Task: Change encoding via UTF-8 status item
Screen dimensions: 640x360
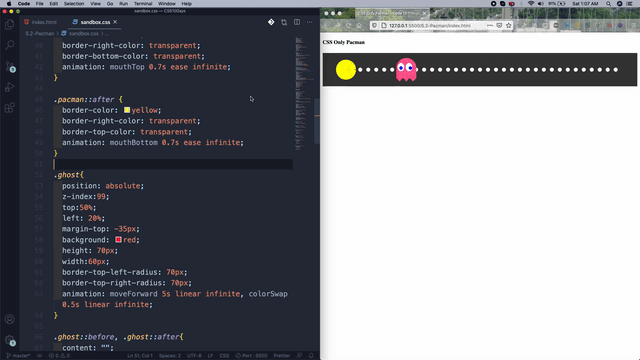Action: [x=194, y=356]
